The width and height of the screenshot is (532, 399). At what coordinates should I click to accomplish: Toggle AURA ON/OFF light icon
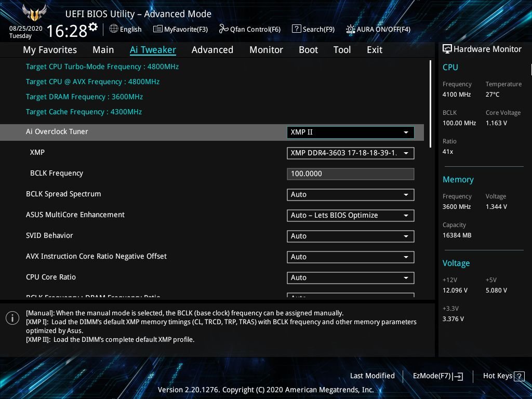pyautogui.click(x=350, y=29)
